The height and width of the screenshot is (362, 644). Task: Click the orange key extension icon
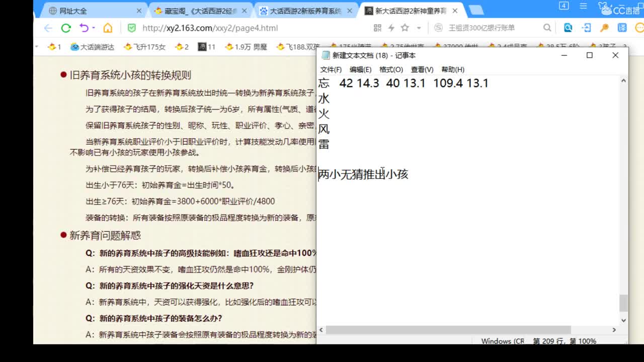click(x=604, y=28)
